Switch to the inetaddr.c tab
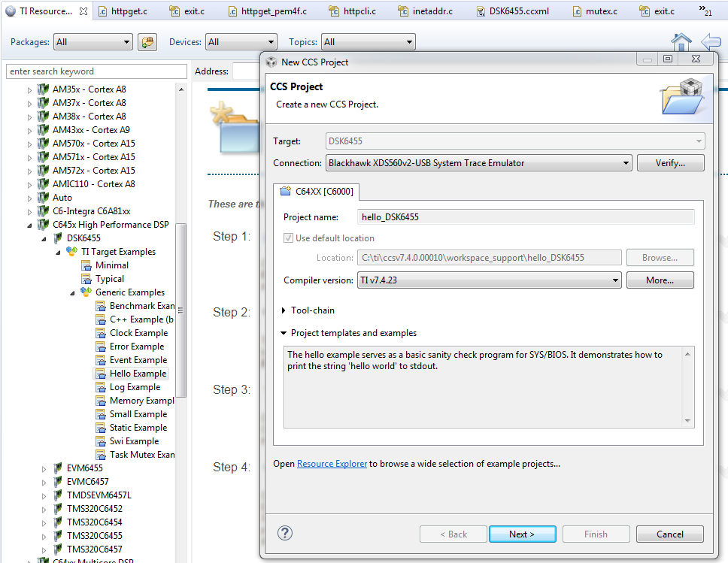The image size is (728, 563). click(x=426, y=11)
